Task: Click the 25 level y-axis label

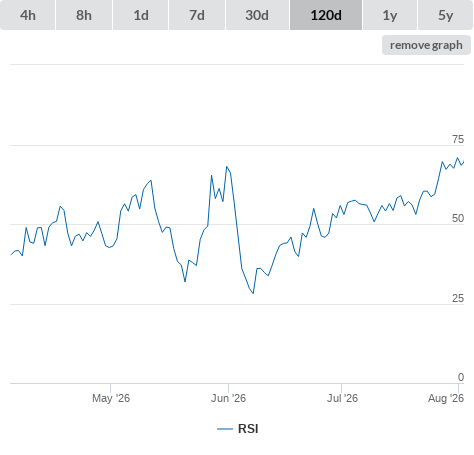Action: point(458,298)
